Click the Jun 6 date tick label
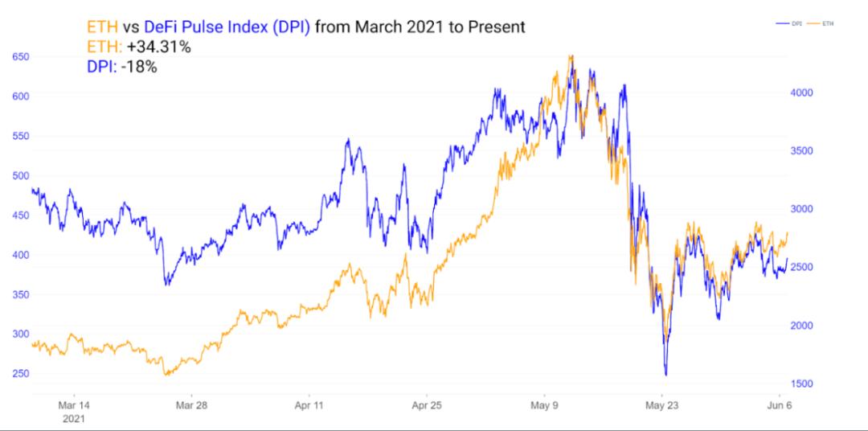 click(780, 405)
